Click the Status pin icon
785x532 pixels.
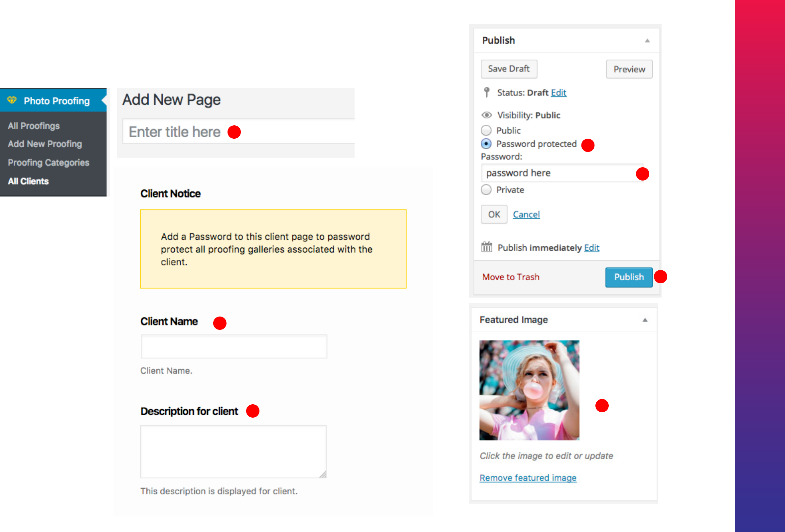tap(487, 92)
